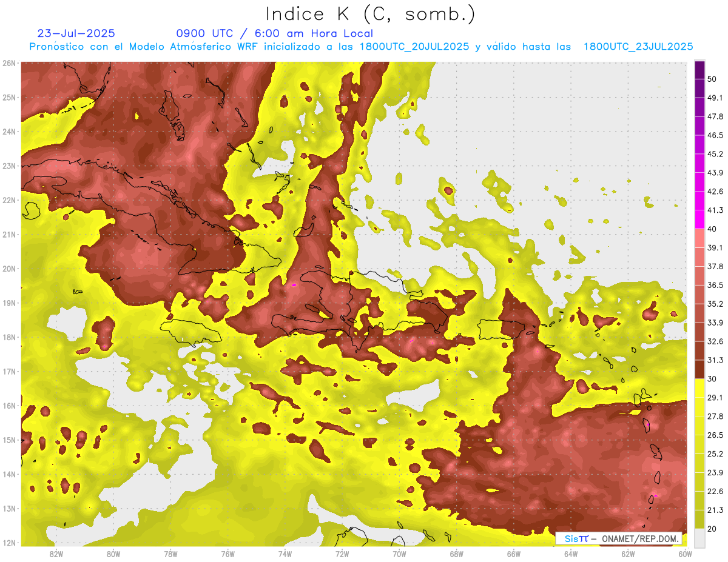The image size is (728, 562).
Task: Click the '68W' longitude axis label
Action: tap(456, 554)
